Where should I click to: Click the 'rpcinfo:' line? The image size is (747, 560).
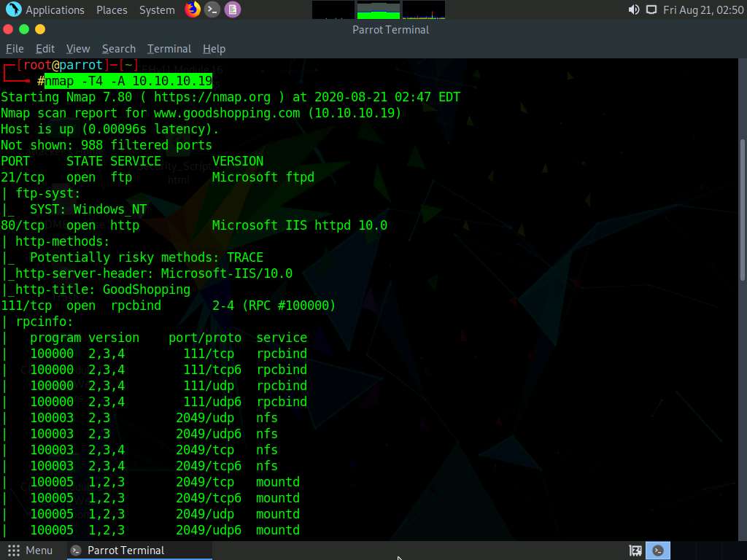click(44, 322)
